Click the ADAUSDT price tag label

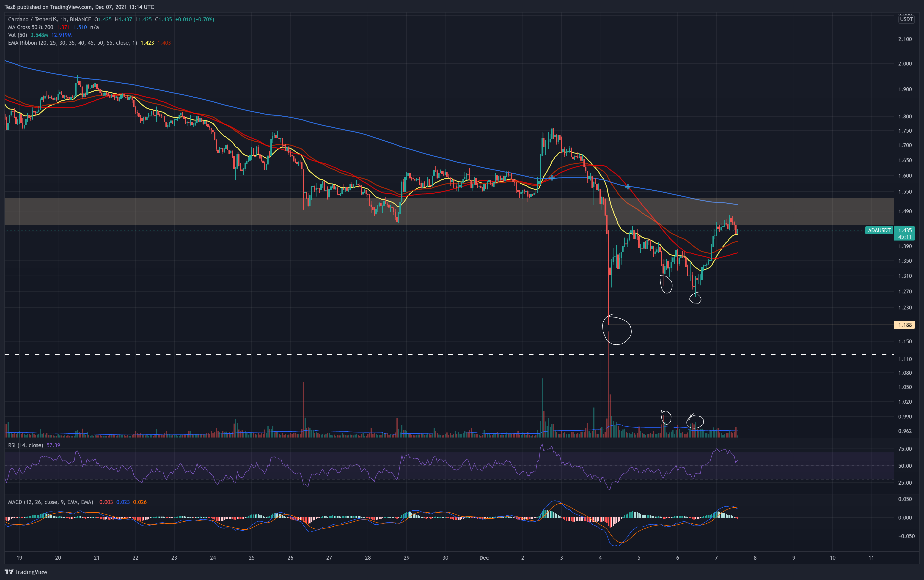[879, 230]
